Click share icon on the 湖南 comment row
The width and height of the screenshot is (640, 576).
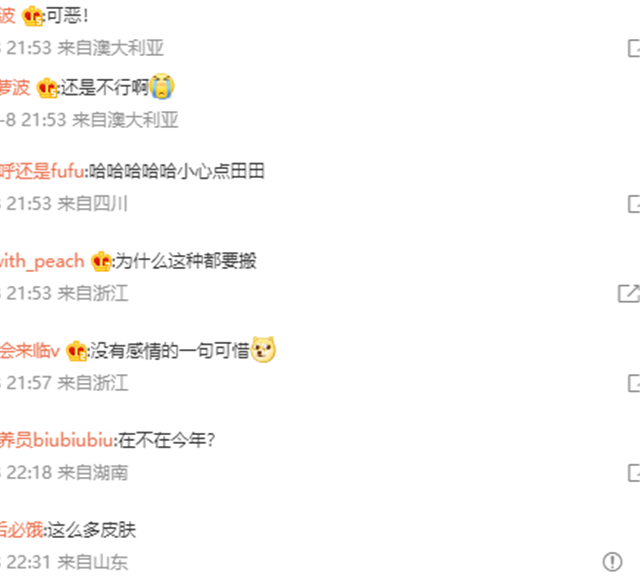634,473
